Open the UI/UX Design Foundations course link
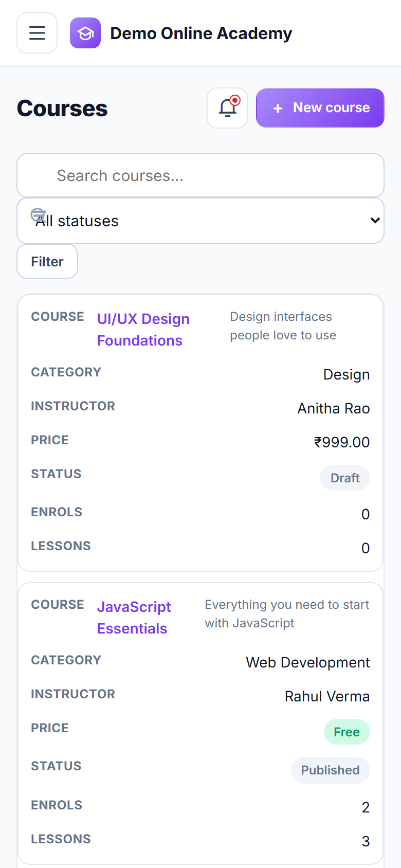 [x=143, y=330]
